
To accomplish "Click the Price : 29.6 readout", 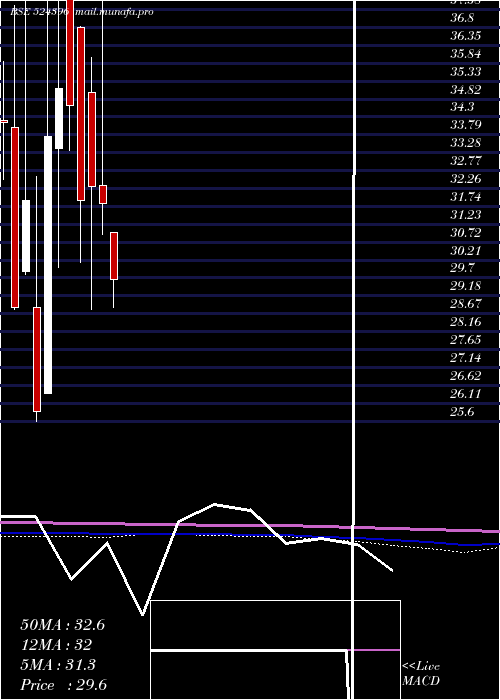I will click(63, 685).
